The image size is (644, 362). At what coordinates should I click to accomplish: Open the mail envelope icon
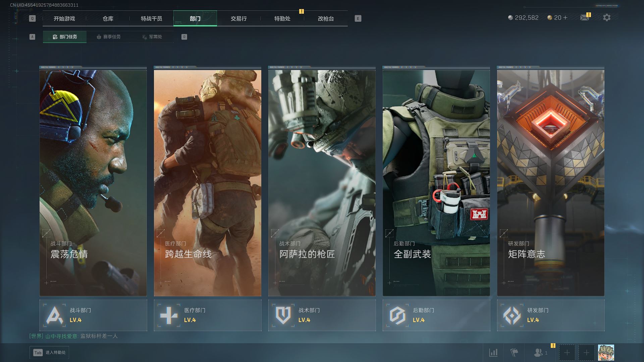(584, 18)
